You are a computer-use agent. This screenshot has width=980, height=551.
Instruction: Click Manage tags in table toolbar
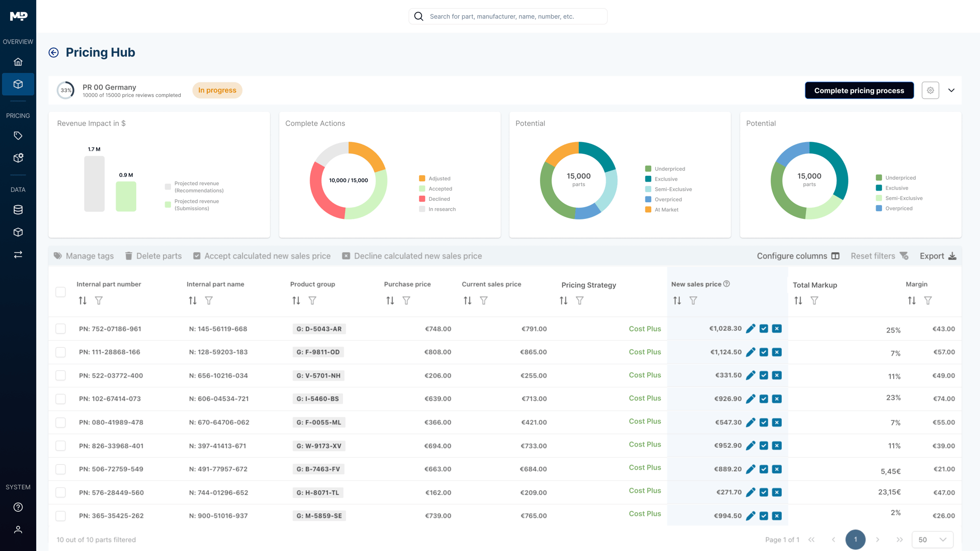(x=83, y=256)
